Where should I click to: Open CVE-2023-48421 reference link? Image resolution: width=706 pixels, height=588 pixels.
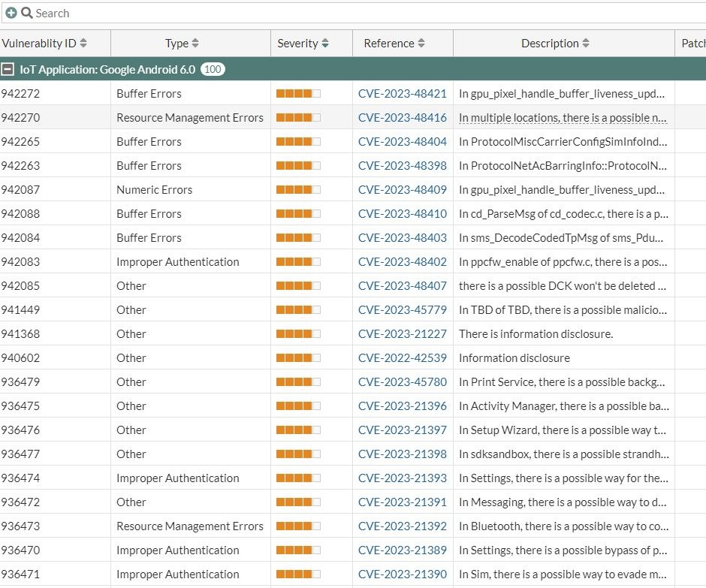click(x=402, y=94)
